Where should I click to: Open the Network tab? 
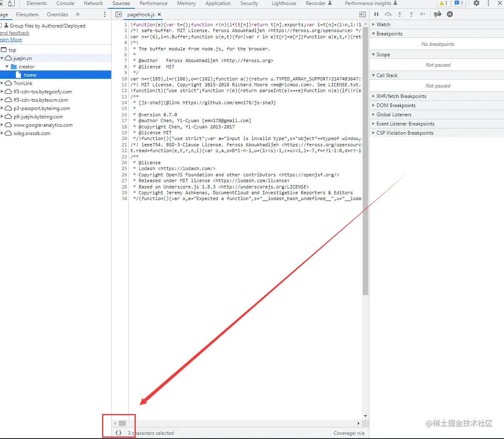(93, 3)
